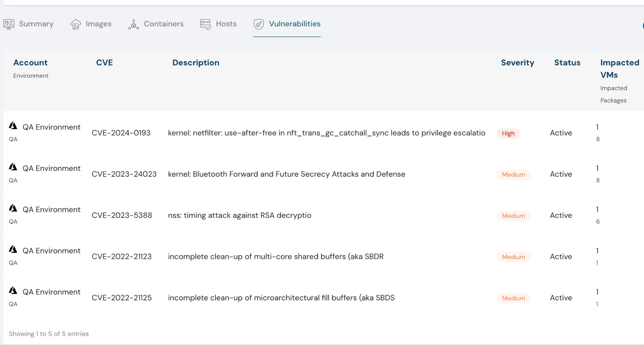The width and height of the screenshot is (644, 345).
Task: Click the Summary monitor icon
Action: click(x=8, y=24)
